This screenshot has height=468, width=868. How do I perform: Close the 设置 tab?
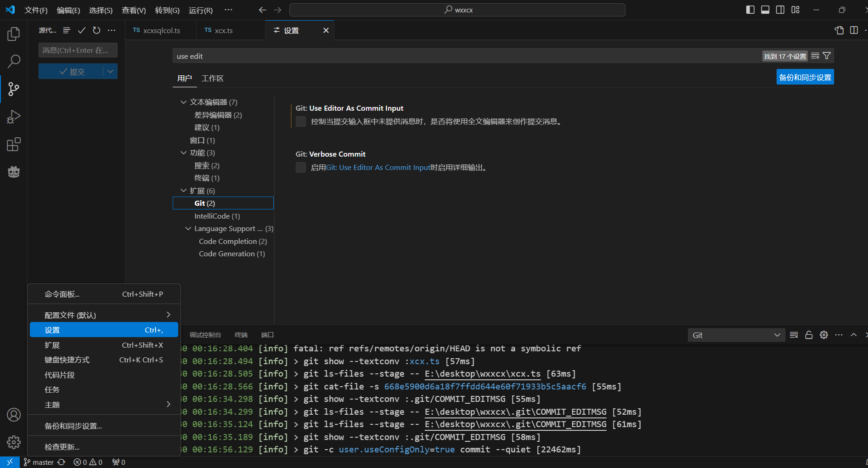tap(326, 30)
